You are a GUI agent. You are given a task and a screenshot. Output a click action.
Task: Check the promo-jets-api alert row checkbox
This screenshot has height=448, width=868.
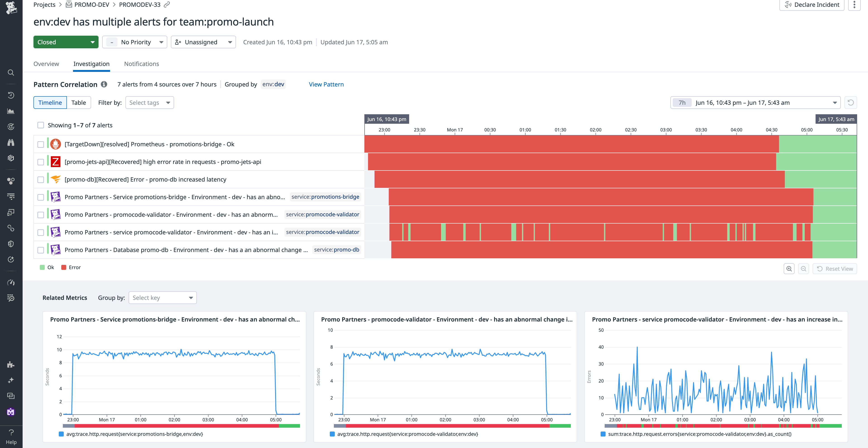pos(40,161)
